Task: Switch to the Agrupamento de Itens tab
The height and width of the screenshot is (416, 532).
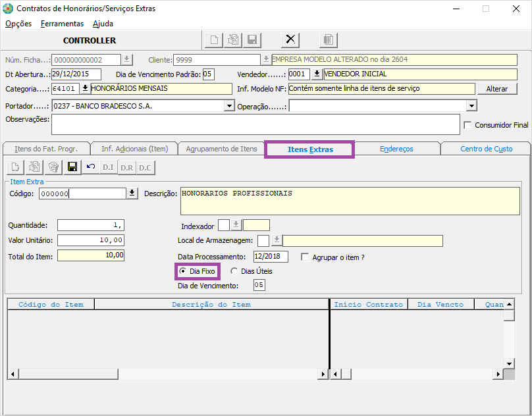Action: [x=221, y=149]
